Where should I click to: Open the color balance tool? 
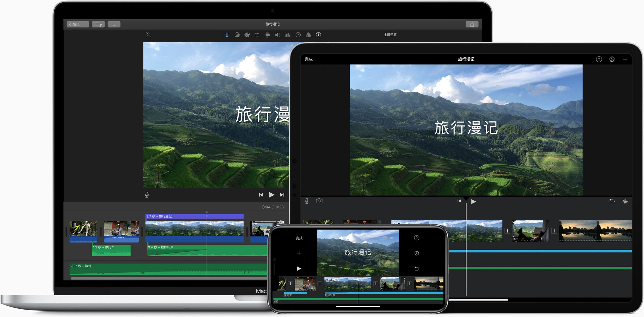(237, 35)
